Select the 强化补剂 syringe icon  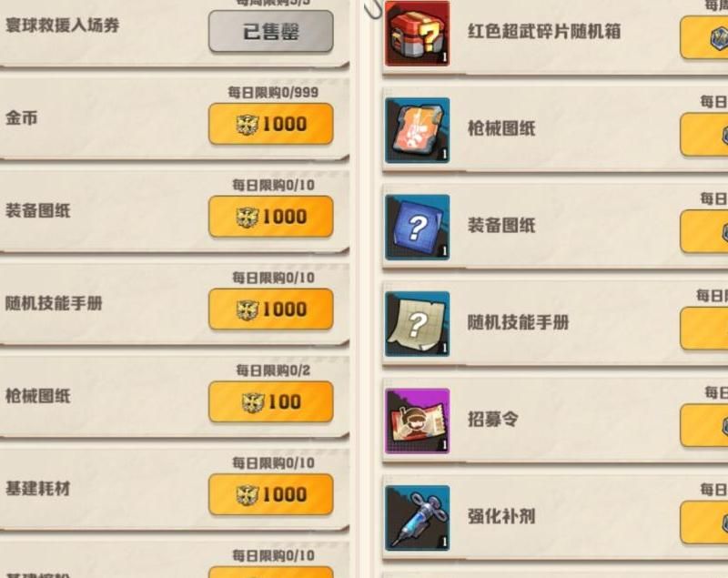point(417,518)
